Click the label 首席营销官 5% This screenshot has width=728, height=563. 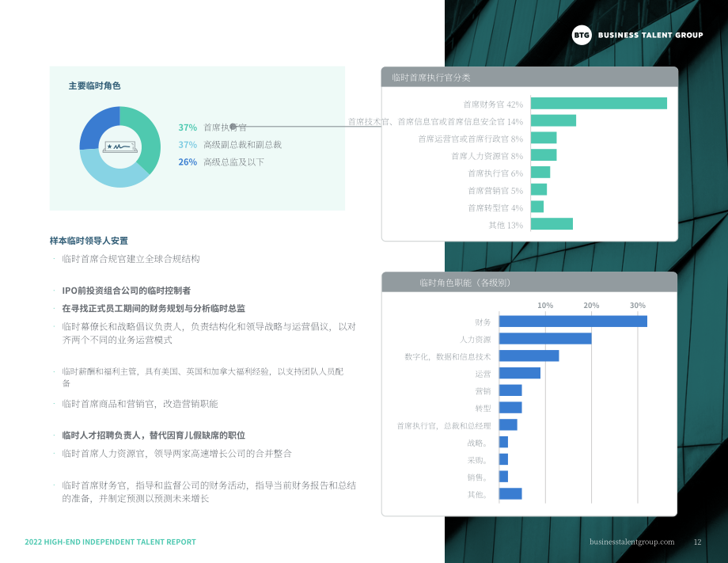[495, 191]
